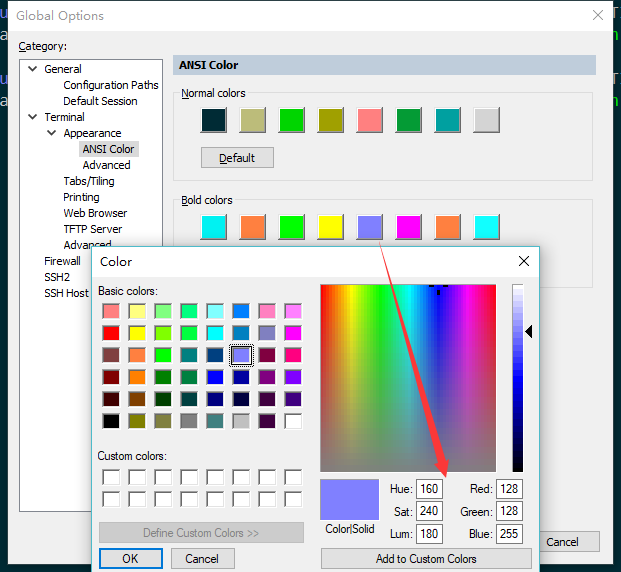Viewport: 621px width, 572px height.
Task: Close the Color dialog
Action: (x=524, y=261)
